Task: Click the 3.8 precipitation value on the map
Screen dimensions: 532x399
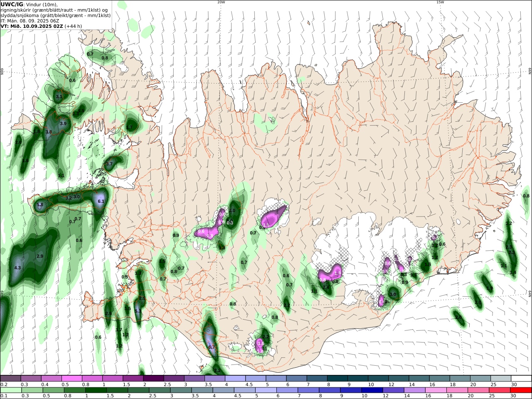Action: (49, 132)
